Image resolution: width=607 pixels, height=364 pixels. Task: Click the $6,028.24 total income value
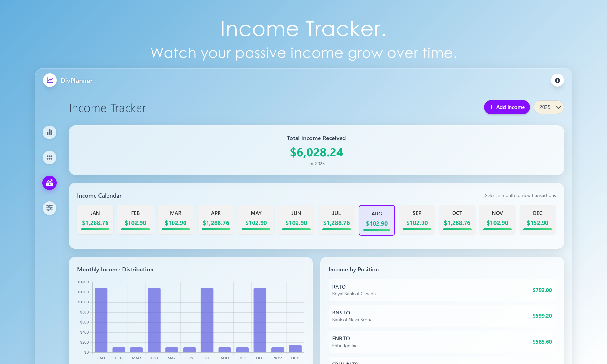(316, 152)
